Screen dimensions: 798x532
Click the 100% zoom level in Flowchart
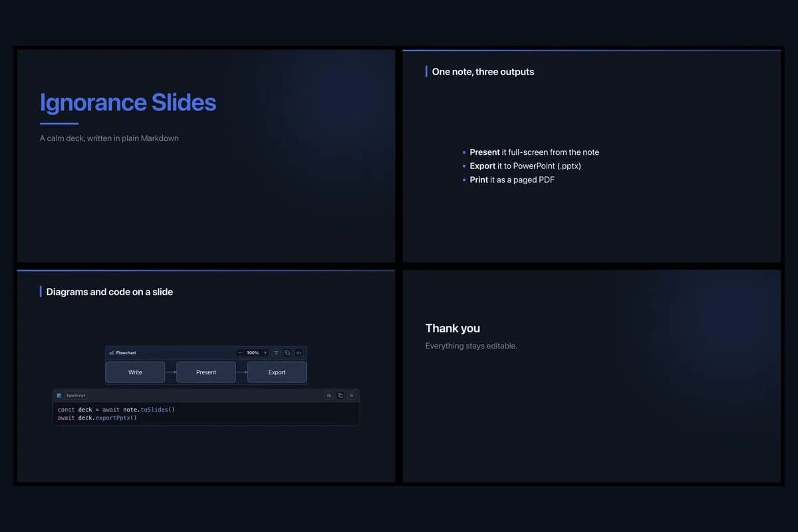click(253, 352)
